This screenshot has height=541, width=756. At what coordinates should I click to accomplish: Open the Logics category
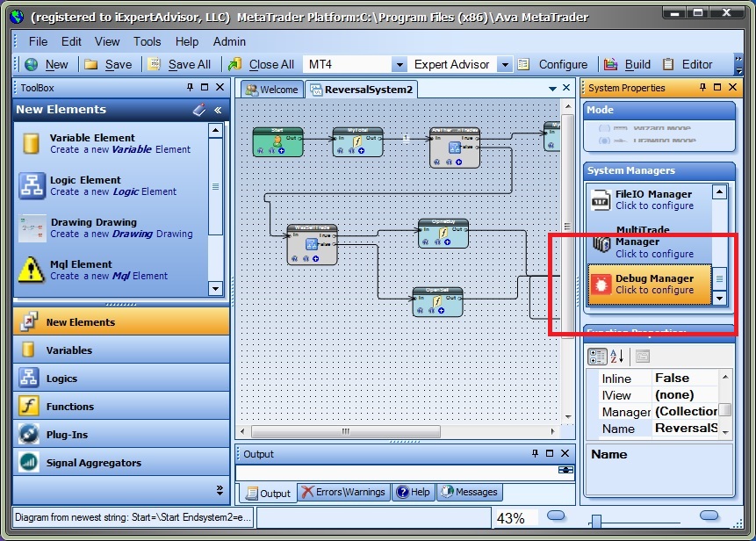pos(121,378)
